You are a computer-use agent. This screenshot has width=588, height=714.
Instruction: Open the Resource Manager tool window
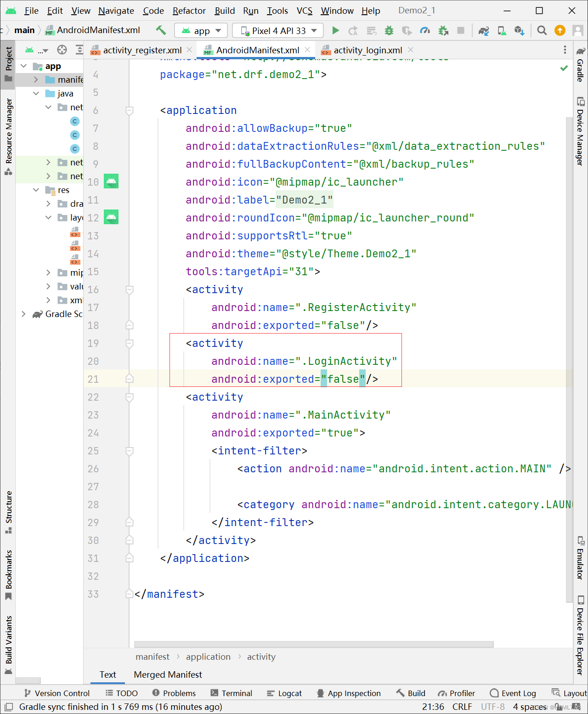coord(8,136)
